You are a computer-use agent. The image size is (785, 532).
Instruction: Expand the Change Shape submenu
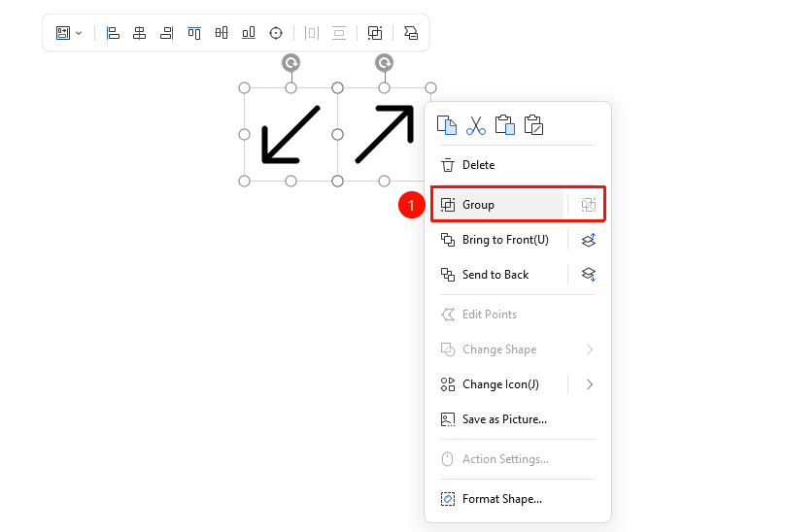(x=517, y=349)
